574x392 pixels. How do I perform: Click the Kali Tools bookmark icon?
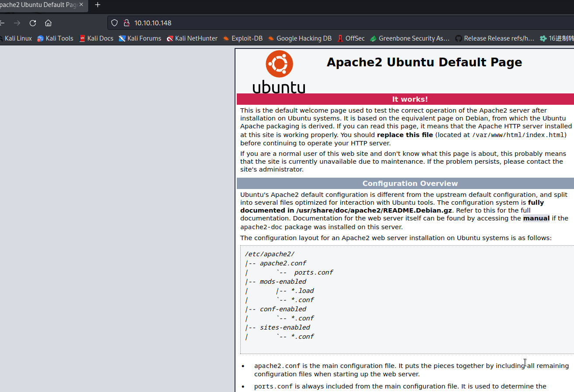tap(41, 38)
